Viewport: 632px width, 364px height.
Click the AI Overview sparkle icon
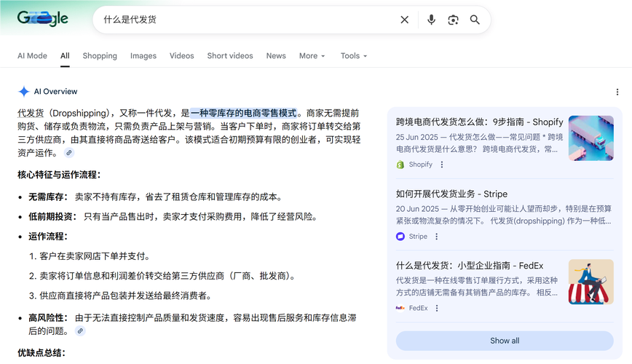(24, 92)
